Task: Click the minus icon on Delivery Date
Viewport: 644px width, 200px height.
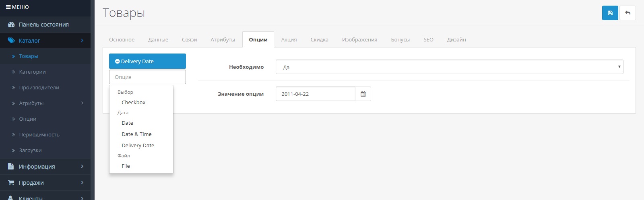Action: (117, 62)
